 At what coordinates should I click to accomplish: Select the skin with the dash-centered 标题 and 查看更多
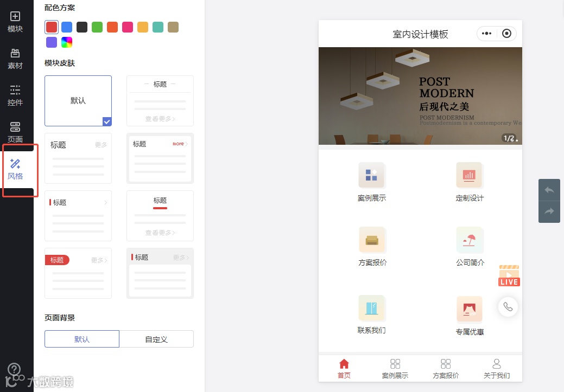160,101
